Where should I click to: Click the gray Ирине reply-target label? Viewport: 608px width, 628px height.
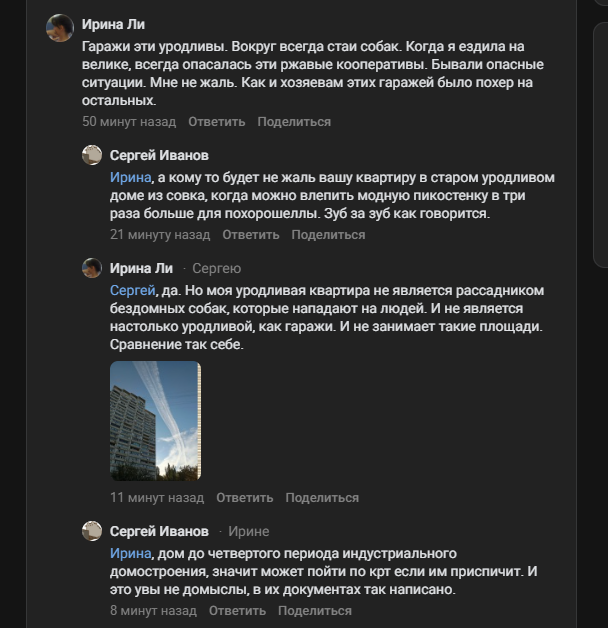coord(249,531)
